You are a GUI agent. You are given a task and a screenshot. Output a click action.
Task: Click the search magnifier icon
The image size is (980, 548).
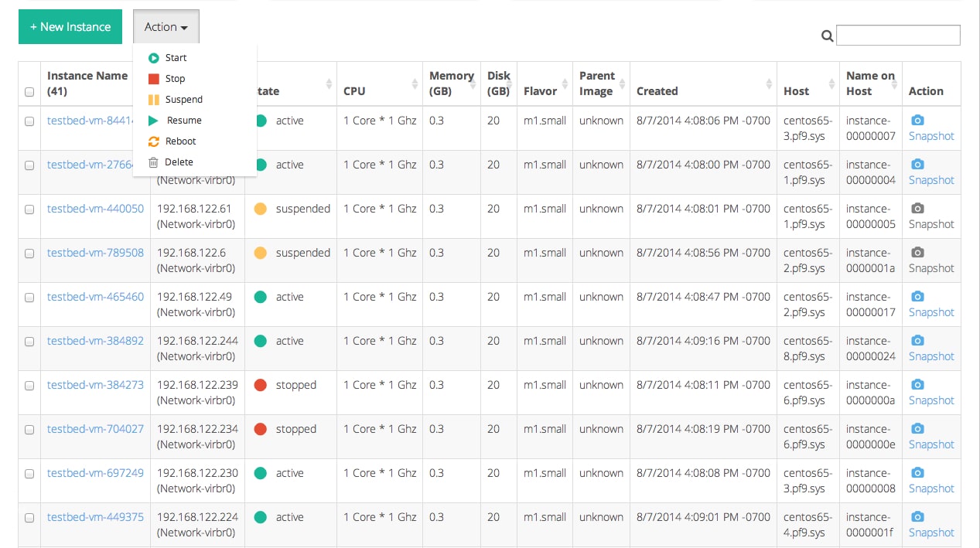(827, 36)
